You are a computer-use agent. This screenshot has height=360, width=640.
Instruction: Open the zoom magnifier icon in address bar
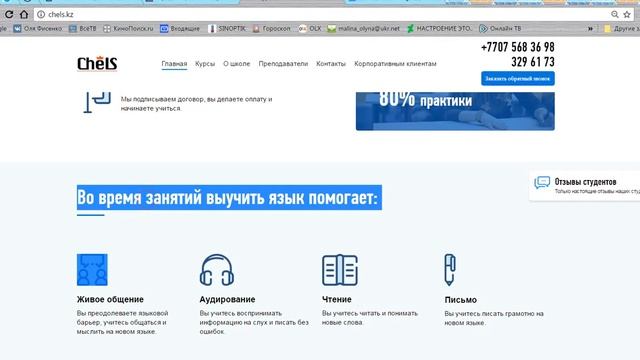[x=615, y=15]
